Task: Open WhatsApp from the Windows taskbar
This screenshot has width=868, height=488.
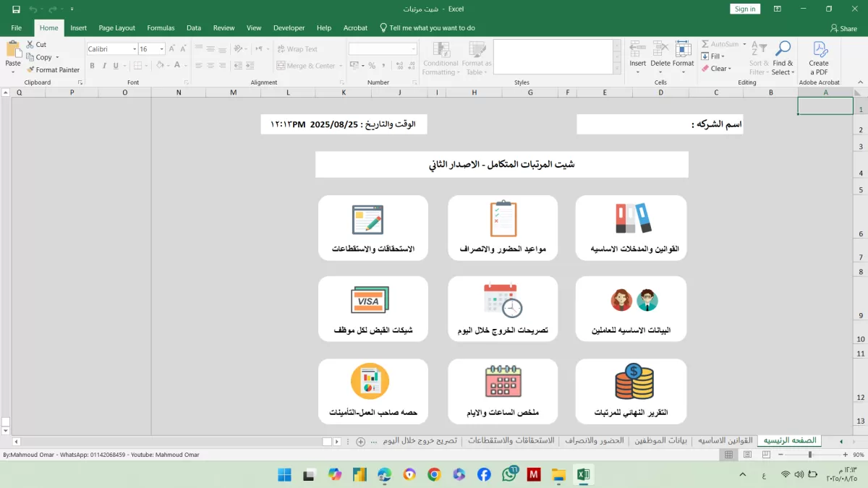Action: click(509, 474)
